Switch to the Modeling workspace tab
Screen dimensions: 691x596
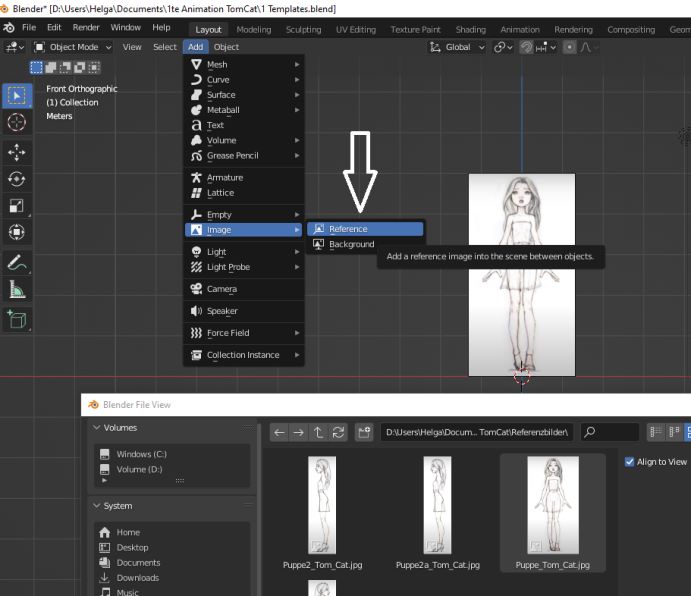pyautogui.click(x=253, y=30)
